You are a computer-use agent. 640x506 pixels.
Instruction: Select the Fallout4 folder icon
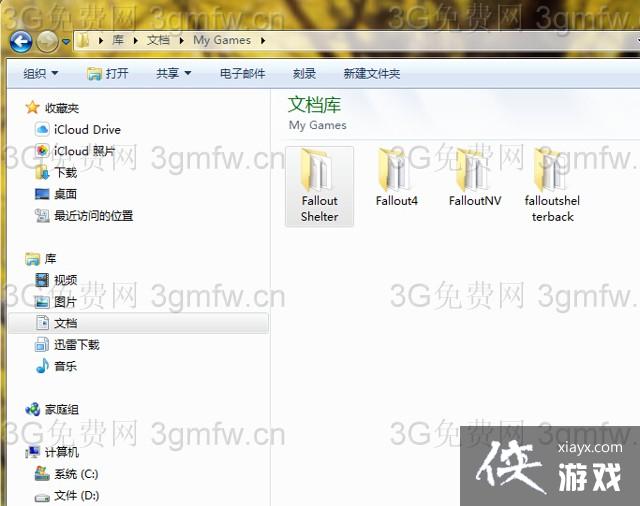395,171
